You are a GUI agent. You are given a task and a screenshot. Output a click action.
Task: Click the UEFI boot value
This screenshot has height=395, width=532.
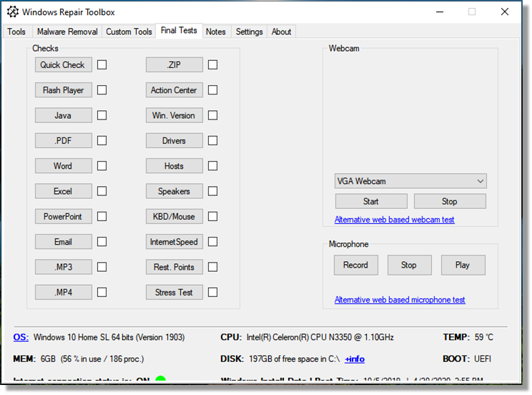[483, 359]
